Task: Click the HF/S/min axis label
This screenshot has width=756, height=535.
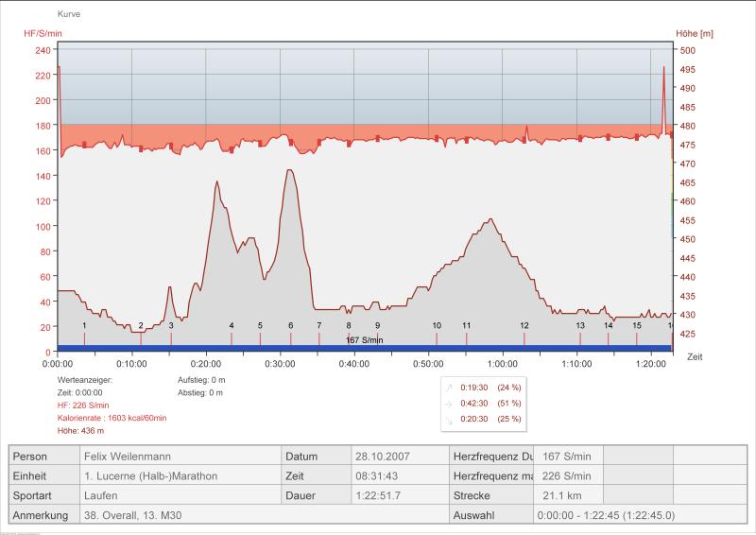Action: [43, 34]
